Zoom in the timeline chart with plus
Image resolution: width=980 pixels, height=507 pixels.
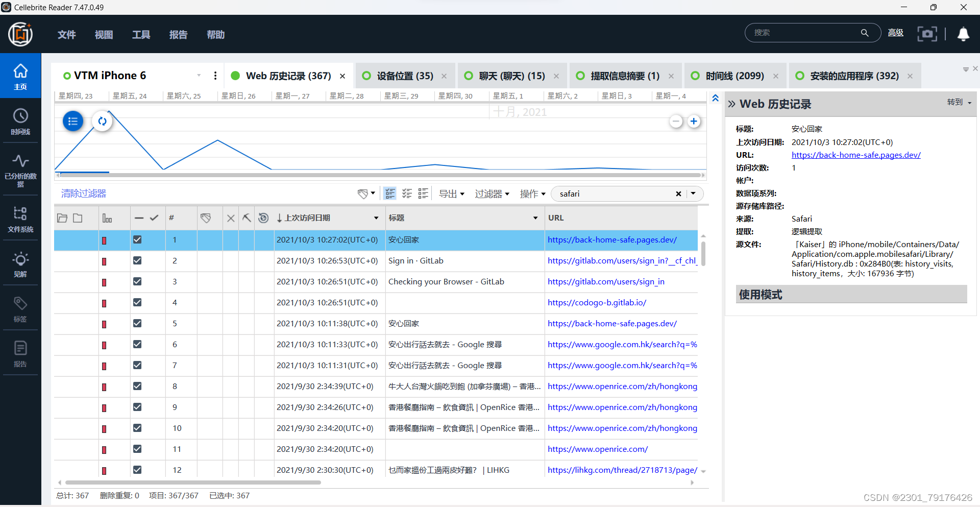(x=694, y=122)
